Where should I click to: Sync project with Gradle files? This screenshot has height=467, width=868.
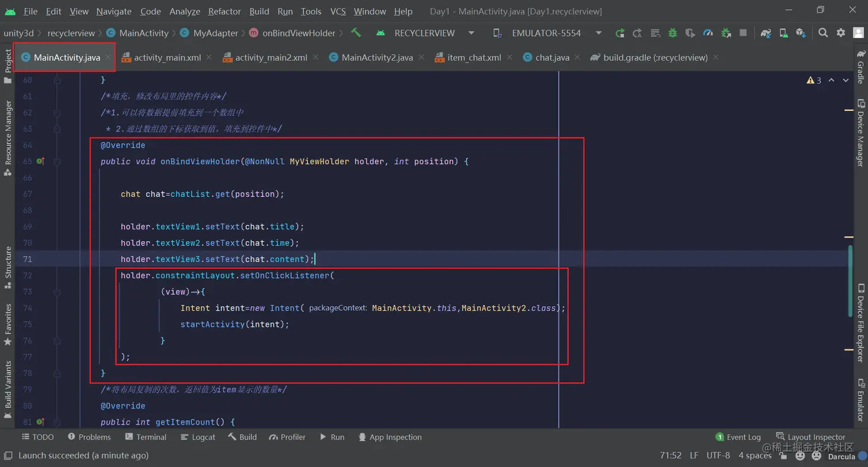click(x=766, y=33)
